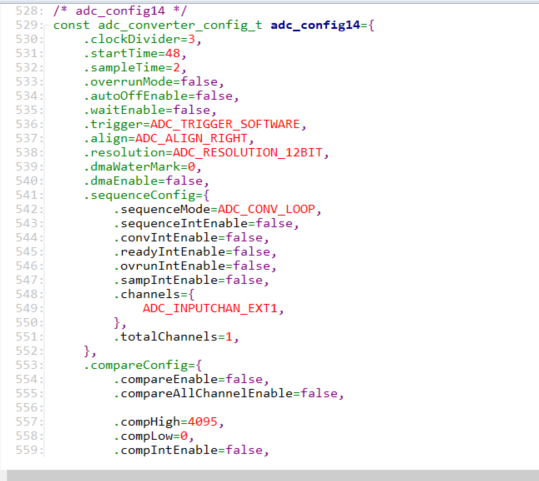Click the value 'ADC_CONV_LOOP'
The width and height of the screenshot is (539, 481).
point(266,209)
